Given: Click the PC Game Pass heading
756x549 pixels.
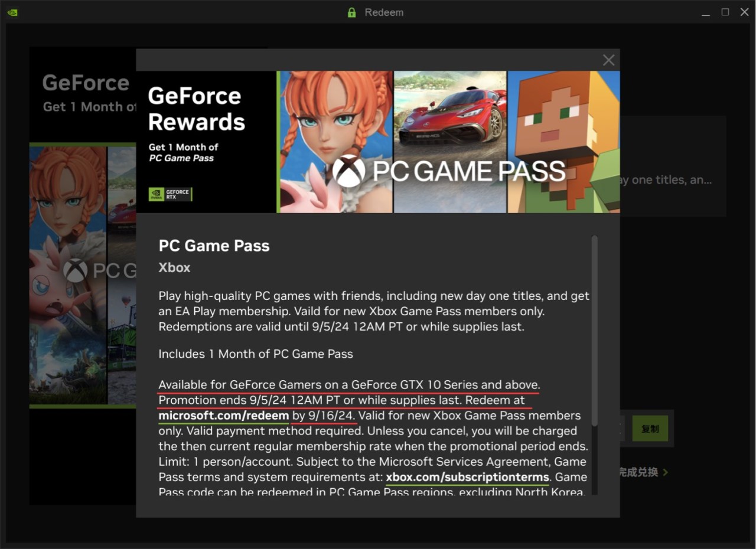Looking at the screenshot, I should point(214,246).
